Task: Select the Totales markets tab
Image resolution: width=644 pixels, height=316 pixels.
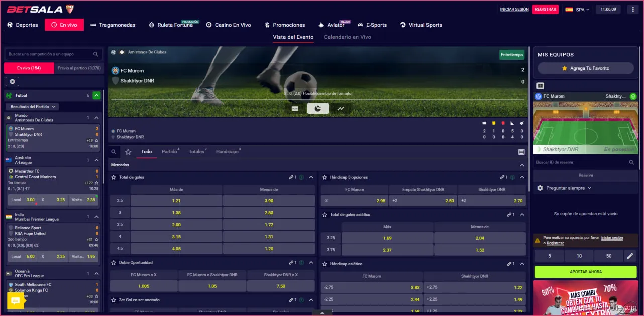Action: (197, 151)
